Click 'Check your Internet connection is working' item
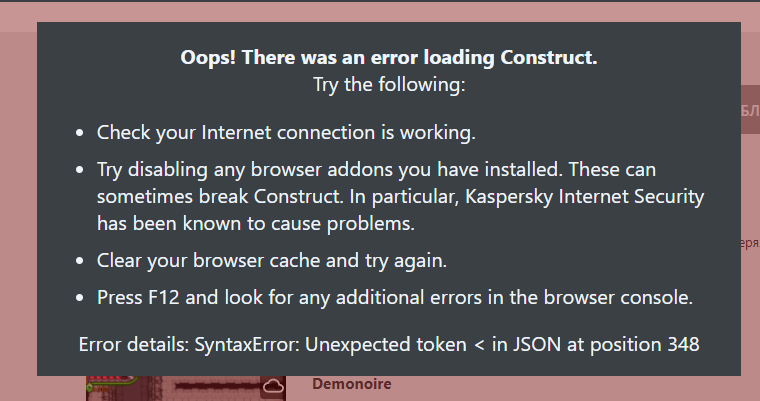 click(x=286, y=132)
